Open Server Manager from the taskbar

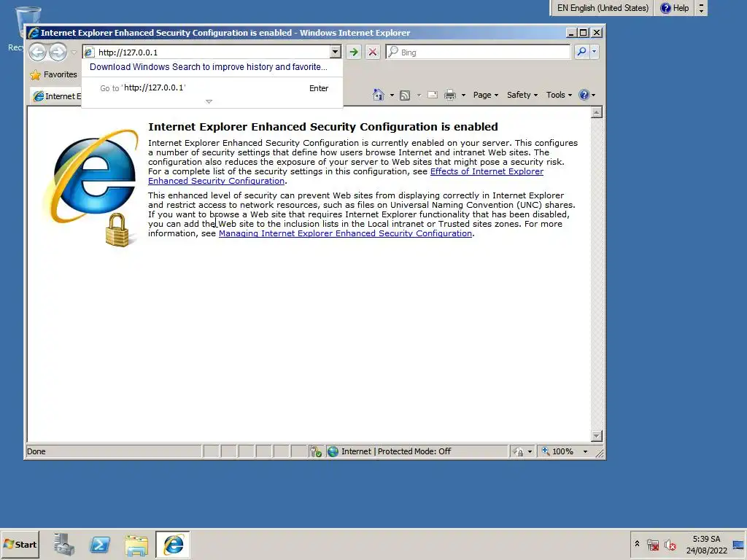64,544
